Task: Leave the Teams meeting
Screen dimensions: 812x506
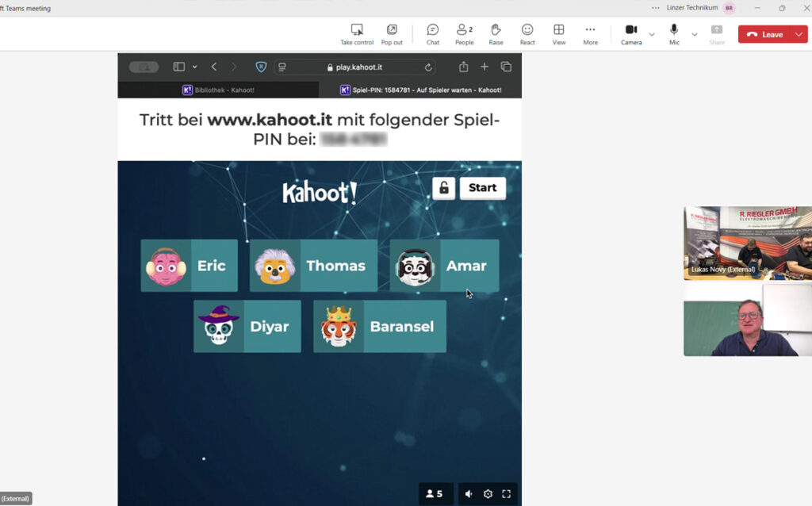Action: [766, 34]
